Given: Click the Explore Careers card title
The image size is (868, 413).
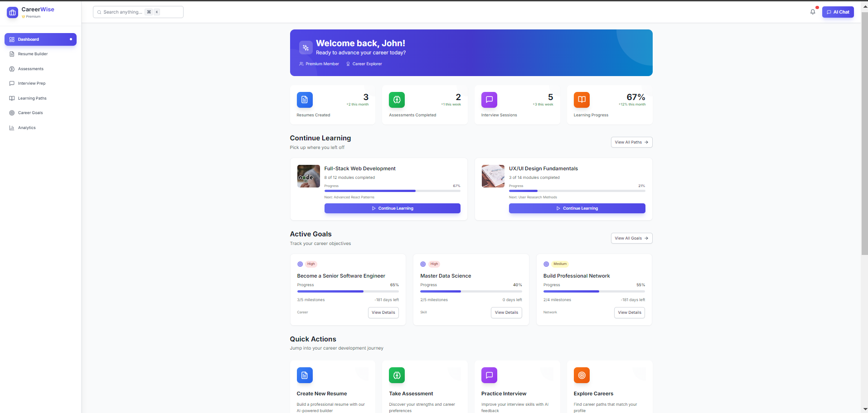Looking at the screenshot, I should pos(593,394).
